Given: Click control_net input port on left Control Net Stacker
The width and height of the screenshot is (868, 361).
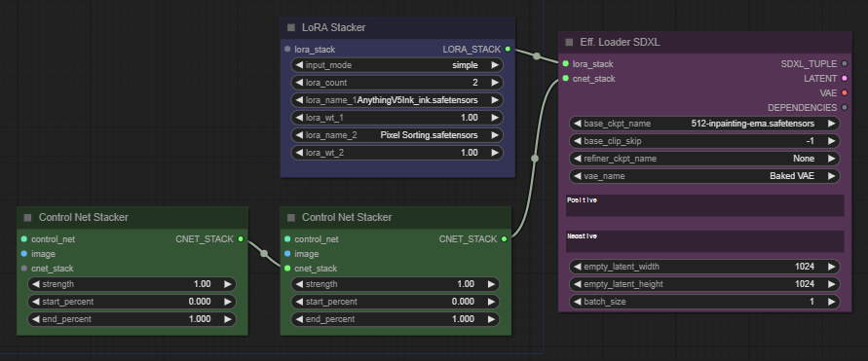Looking at the screenshot, I should pyautogui.click(x=23, y=239).
